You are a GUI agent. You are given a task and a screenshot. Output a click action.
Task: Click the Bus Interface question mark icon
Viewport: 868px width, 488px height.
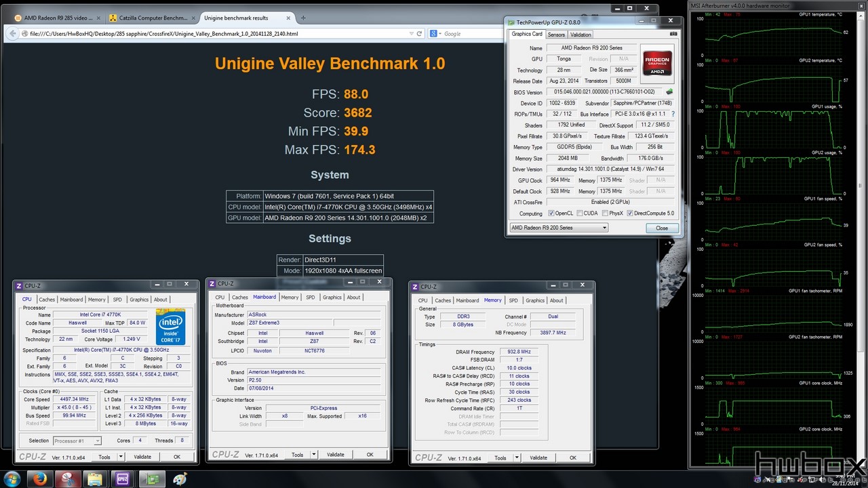coord(673,114)
